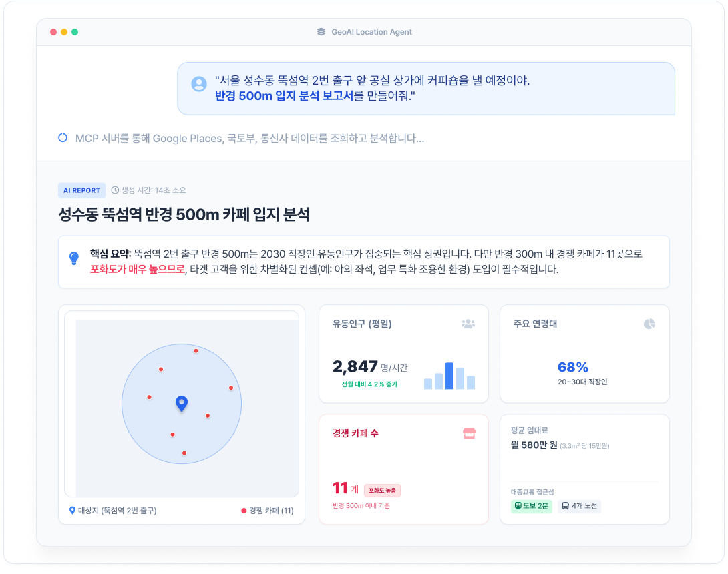Click the red 포화도가 매우 높으므로 text
The height and width of the screenshot is (574, 728).
pos(138,269)
